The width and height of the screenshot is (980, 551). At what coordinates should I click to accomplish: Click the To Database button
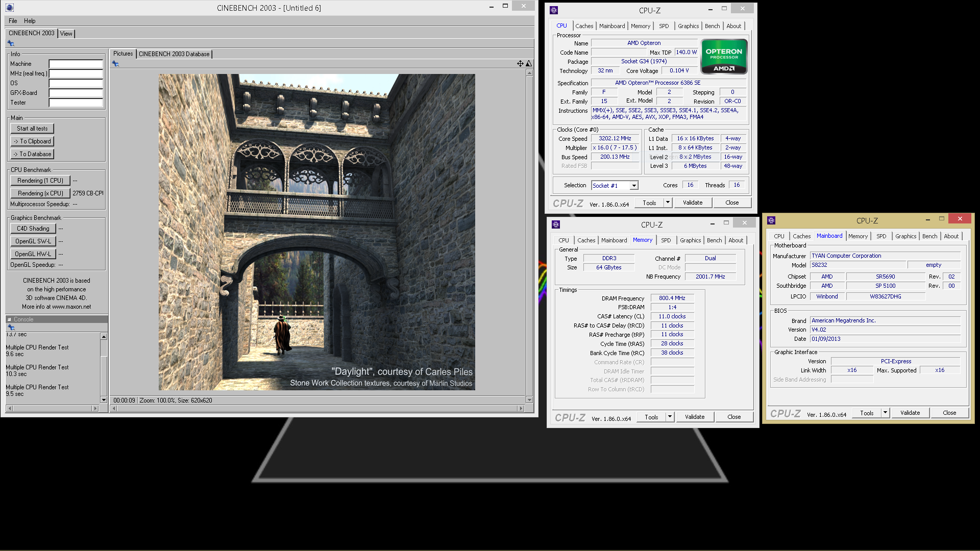32,154
